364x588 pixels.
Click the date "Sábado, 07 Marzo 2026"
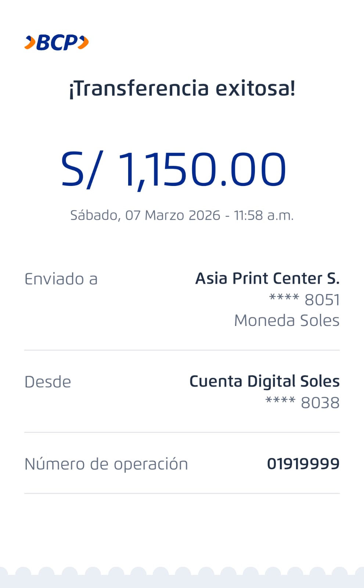[x=145, y=215]
